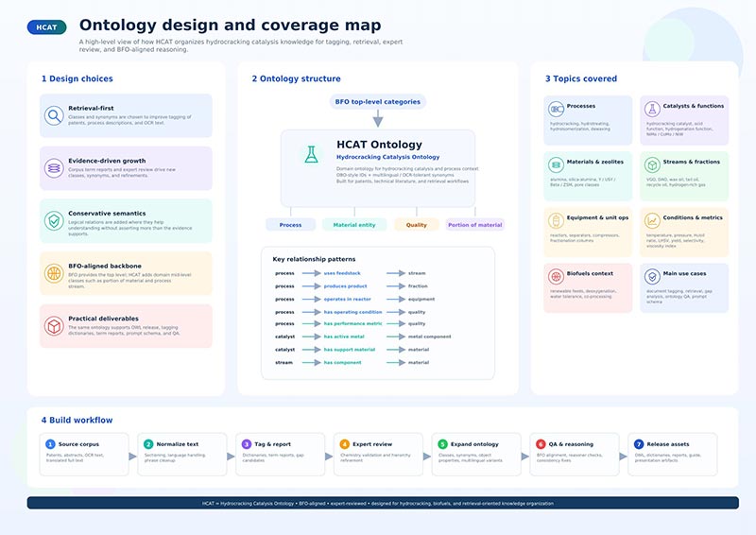
Task: Click the 'has operating condition' relation
Action: (x=352, y=312)
